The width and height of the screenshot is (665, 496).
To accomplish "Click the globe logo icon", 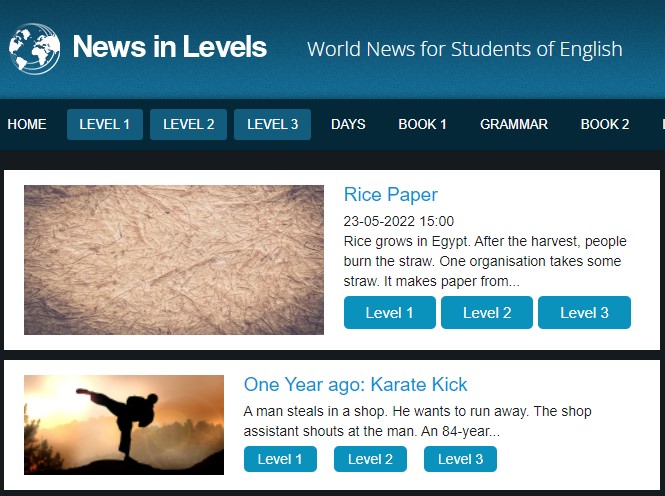I will point(34,49).
